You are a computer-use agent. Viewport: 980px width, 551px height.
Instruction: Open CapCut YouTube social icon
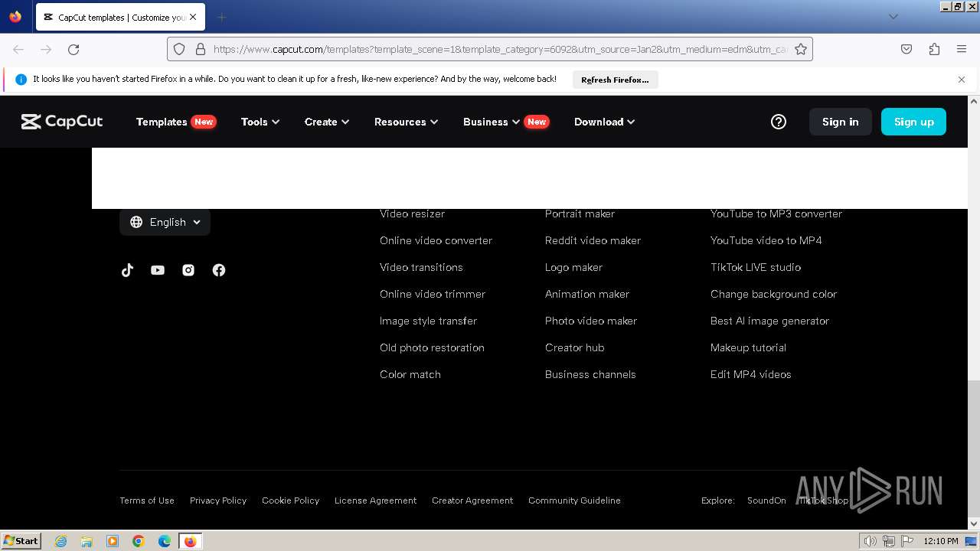[x=158, y=270]
